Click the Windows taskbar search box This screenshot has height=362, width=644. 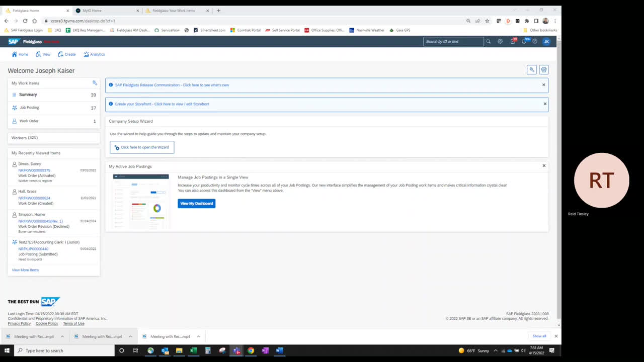pyautogui.click(x=64, y=350)
